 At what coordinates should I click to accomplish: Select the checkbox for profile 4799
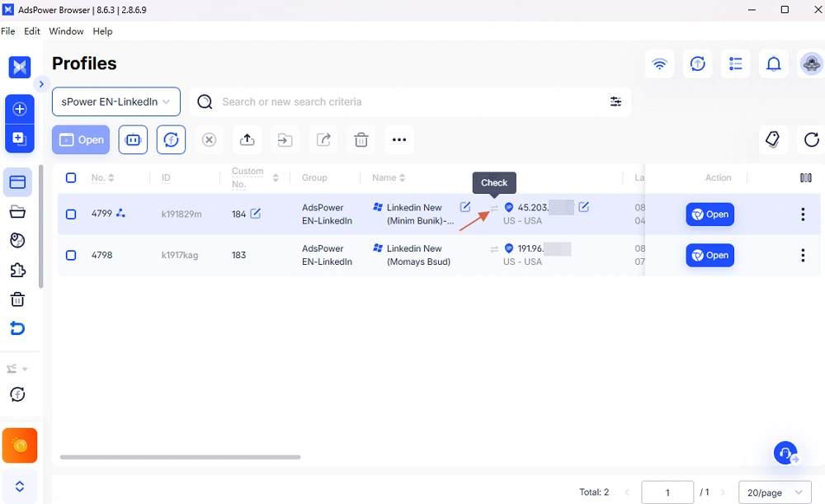(x=71, y=214)
